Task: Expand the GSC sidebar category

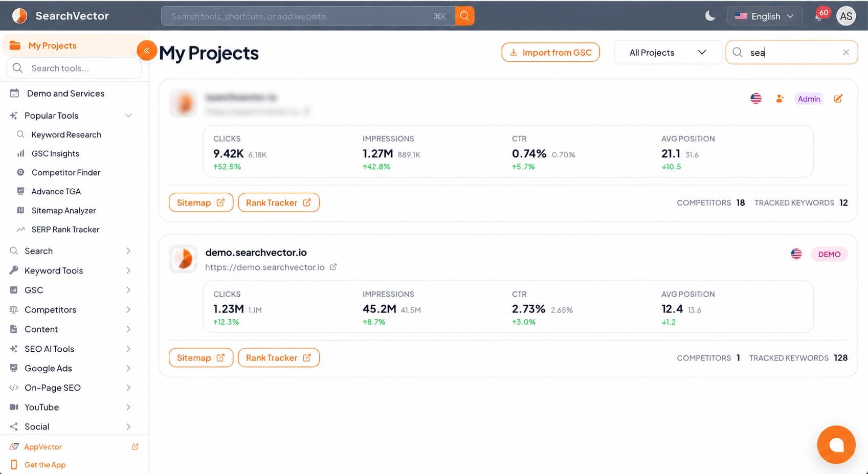Action: pos(71,290)
